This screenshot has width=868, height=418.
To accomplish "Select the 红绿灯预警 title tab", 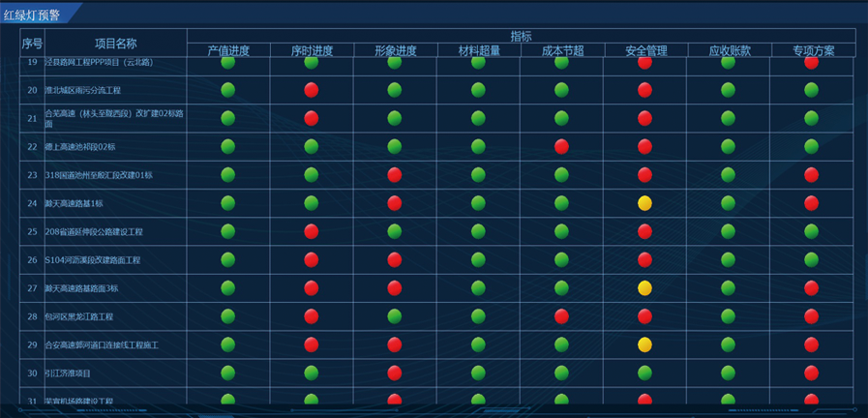I will [x=32, y=14].
